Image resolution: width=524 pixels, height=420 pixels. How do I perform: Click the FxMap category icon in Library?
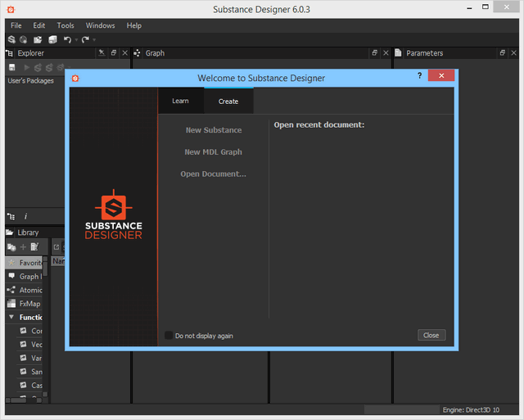pyautogui.click(x=12, y=304)
